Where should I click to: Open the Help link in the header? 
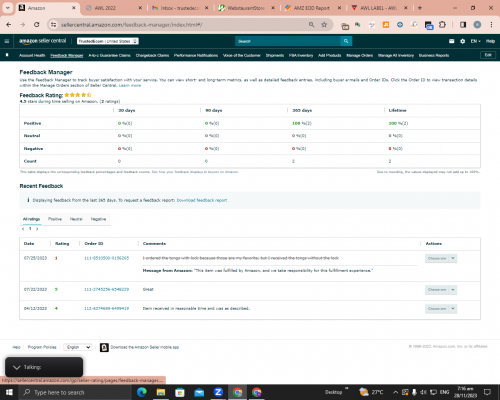[490, 41]
